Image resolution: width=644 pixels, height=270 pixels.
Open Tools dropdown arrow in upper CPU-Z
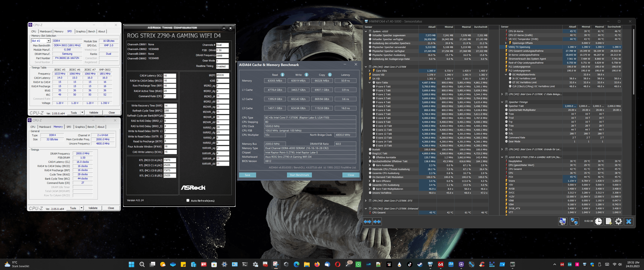(x=82, y=112)
